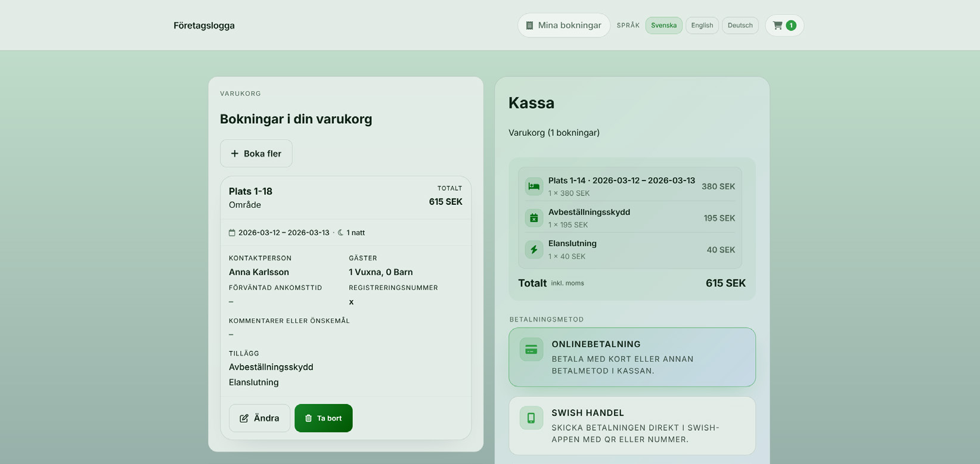Switch language to English
The width and height of the screenshot is (980, 464).
click(702, 25)
